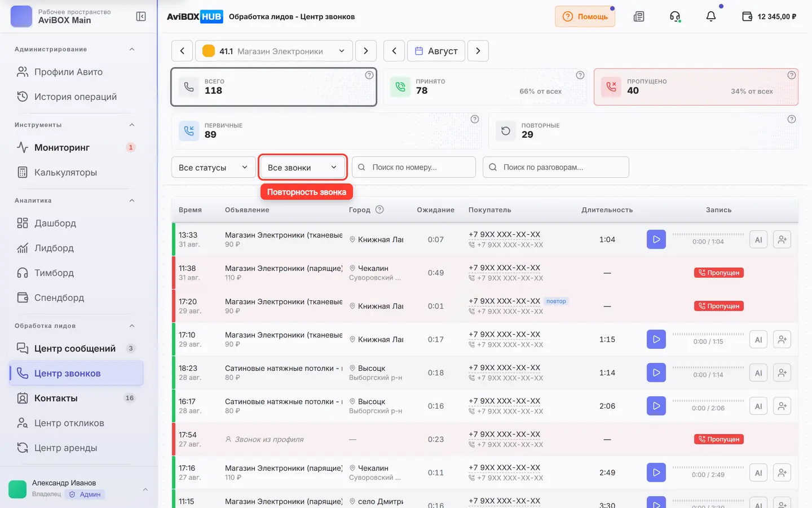Seek in the 16:17 call waveform
Viewport: 812px width, 508px height.
708,401
